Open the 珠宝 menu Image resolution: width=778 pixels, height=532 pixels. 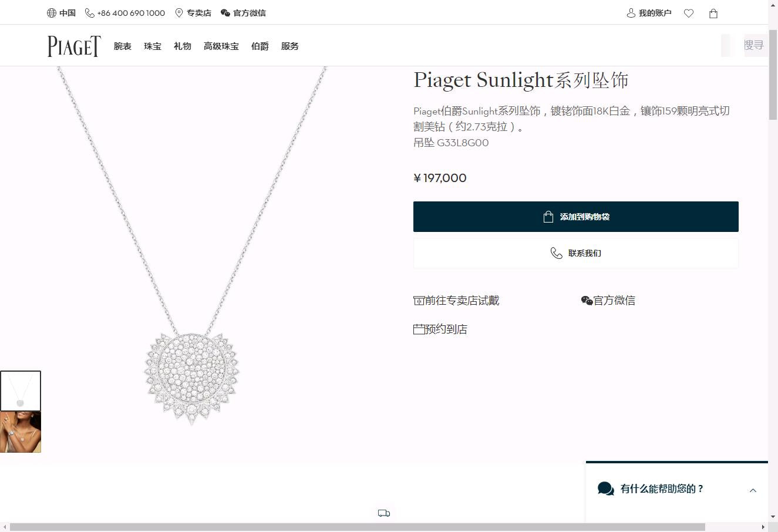(x=153, y=46)
